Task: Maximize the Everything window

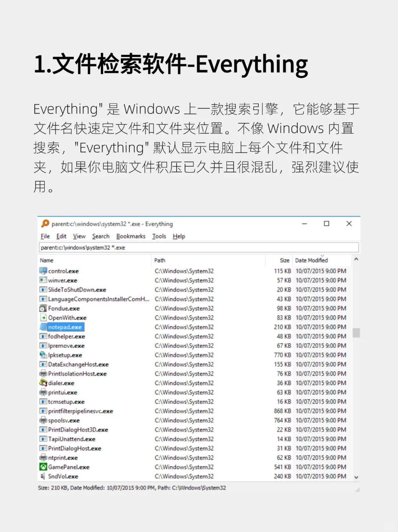Action: click(x=327, y=223)
